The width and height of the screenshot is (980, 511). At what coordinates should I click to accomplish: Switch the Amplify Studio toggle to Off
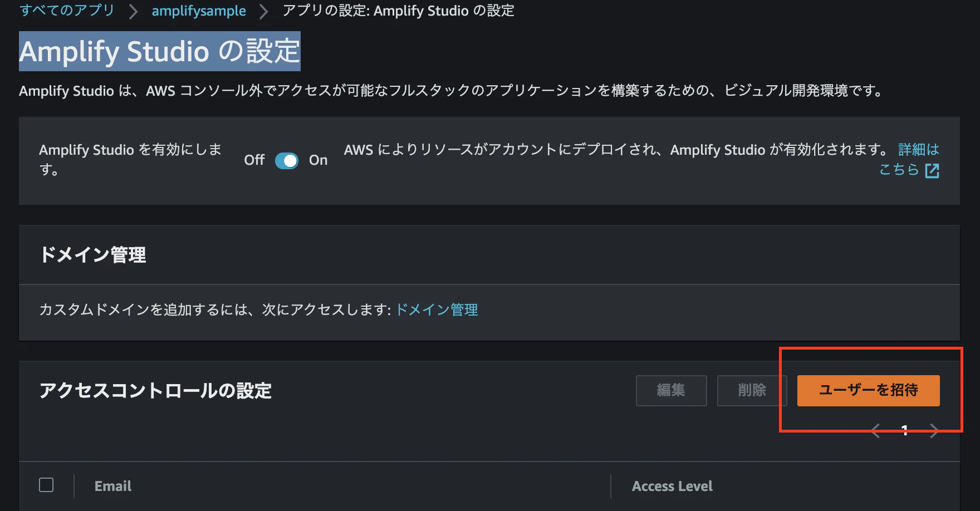pyautogui.click(x=287, y=160)
